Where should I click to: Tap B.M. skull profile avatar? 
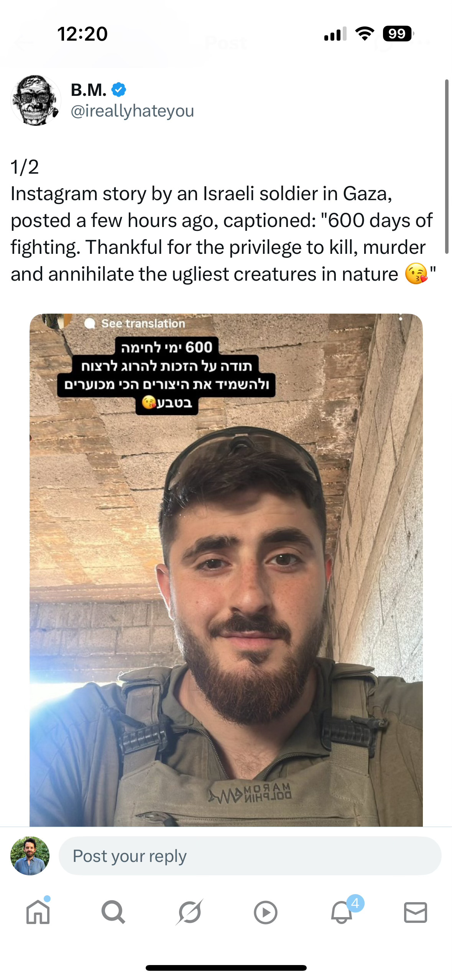click(36, 100)
